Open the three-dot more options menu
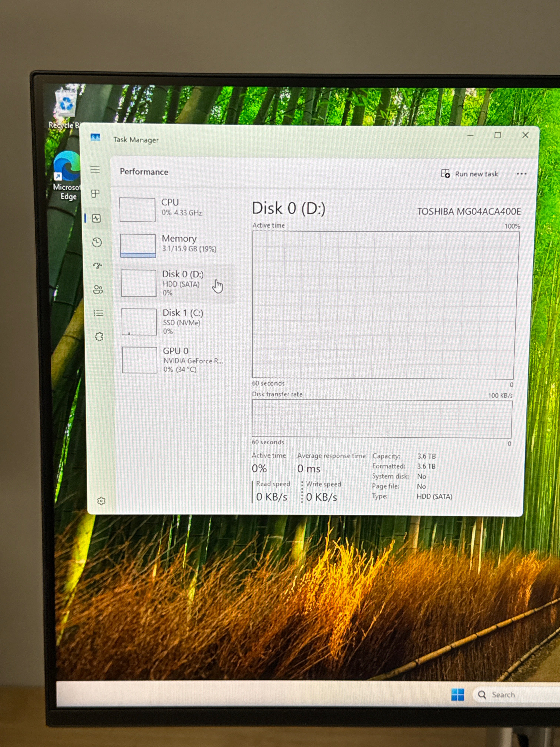Screen dimensions: 560x747 521,174
